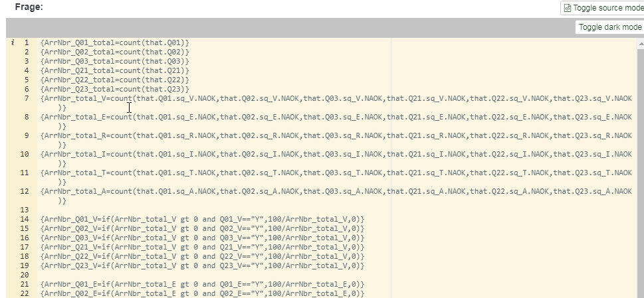Viewport: 644px width, 298px height.
Task: Click the source mode icon beside Toggle label
Action: [568, 8]
